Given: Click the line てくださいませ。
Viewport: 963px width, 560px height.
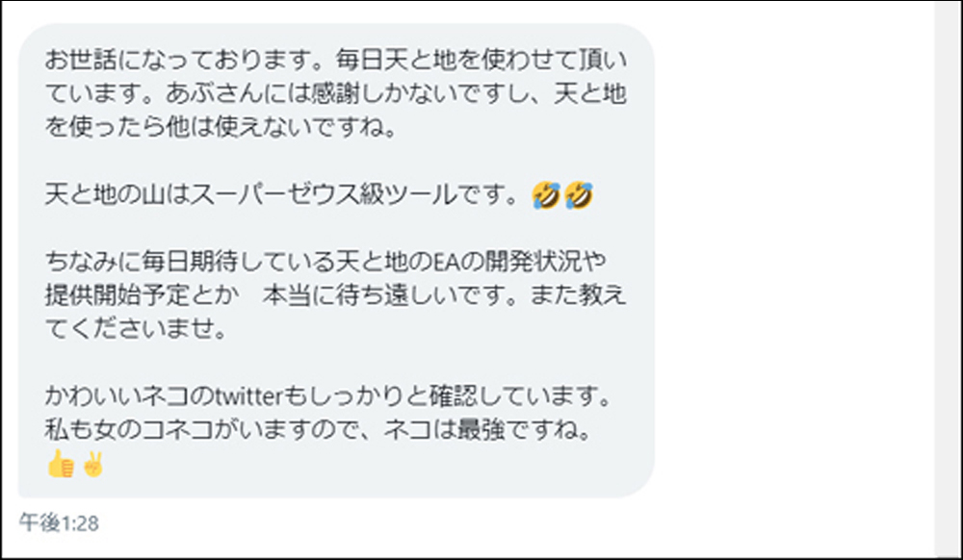Looking at the screenshot, I should click(137, 329).
